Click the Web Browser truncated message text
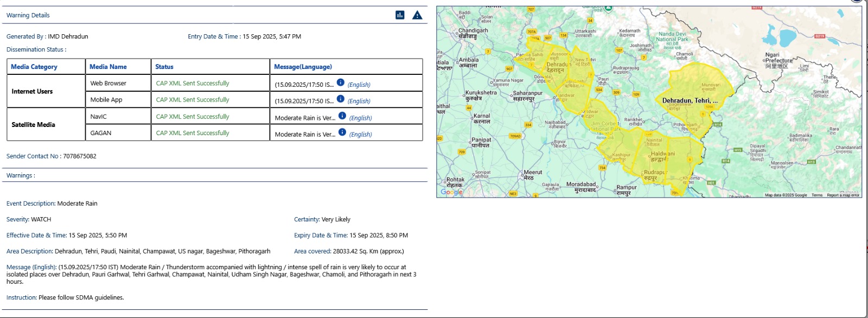The image size is (868, 318). (x=304, y=85)
